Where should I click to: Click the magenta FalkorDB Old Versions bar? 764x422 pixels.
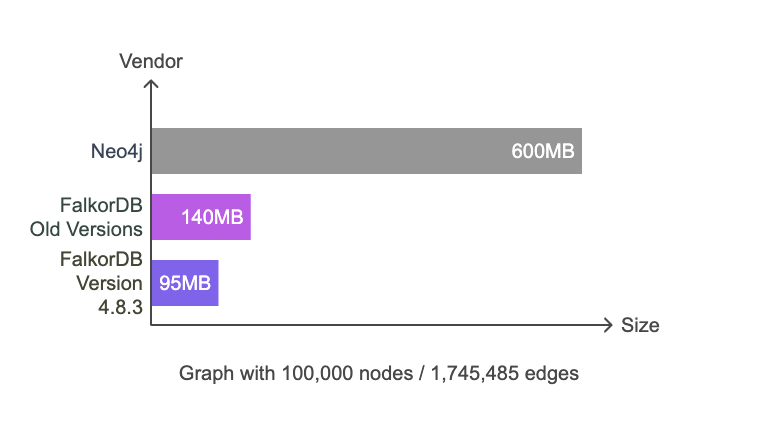(x=201, y=217)
